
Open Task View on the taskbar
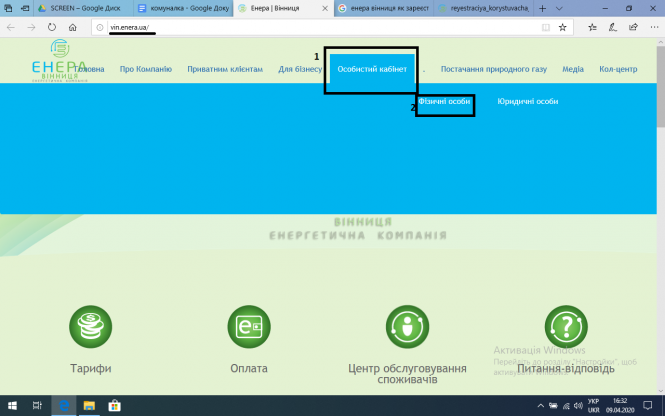click(37, 406)
